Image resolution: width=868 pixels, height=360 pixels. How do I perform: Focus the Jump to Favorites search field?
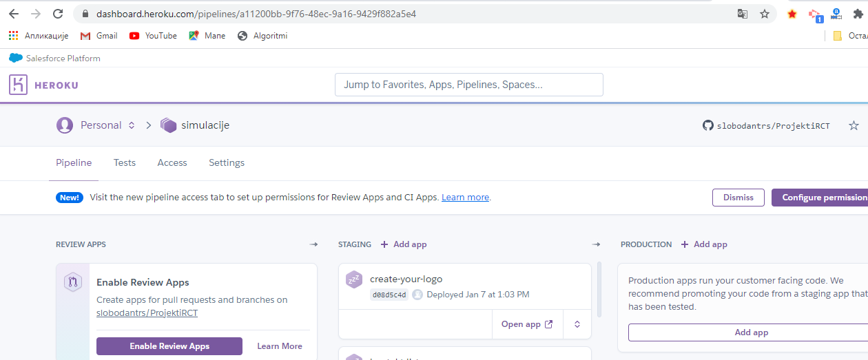[x=469, y=85]
